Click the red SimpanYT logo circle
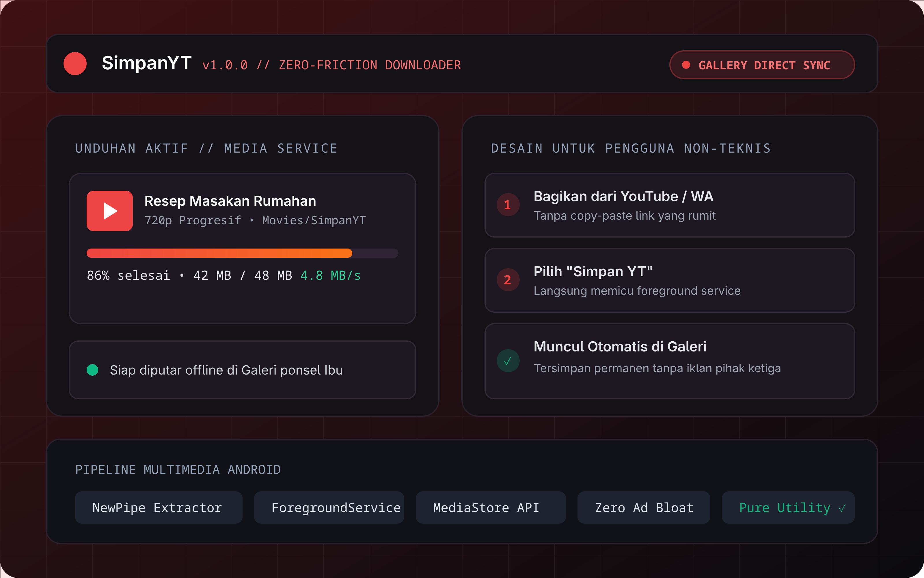 tap(75, 64)
